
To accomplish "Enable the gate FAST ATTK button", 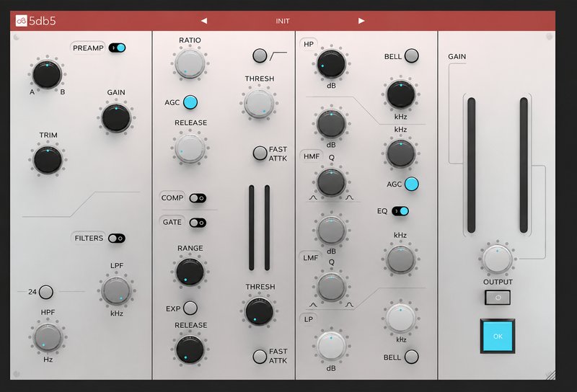I will click(x=260, y=356).
